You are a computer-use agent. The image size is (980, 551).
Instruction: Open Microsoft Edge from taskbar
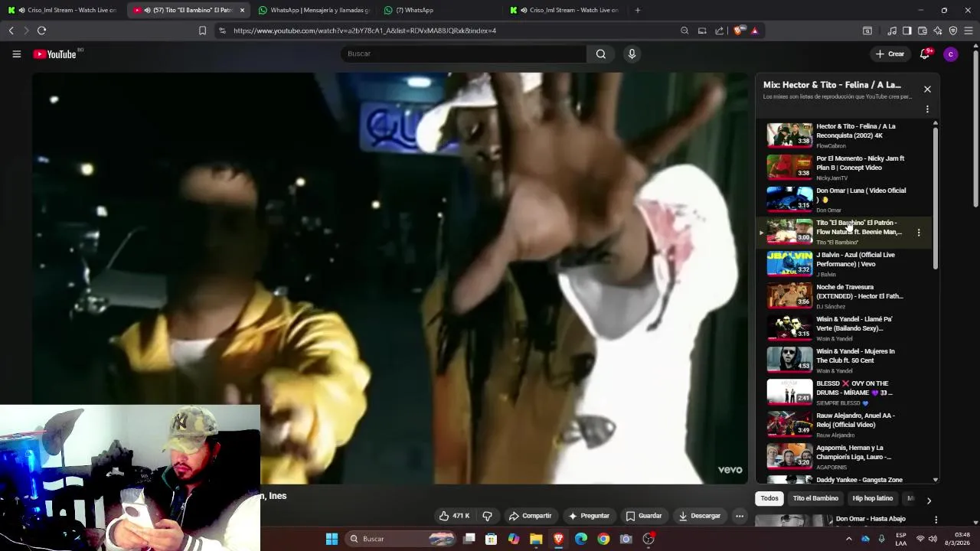pyautogui.click(x=581, y=539)
